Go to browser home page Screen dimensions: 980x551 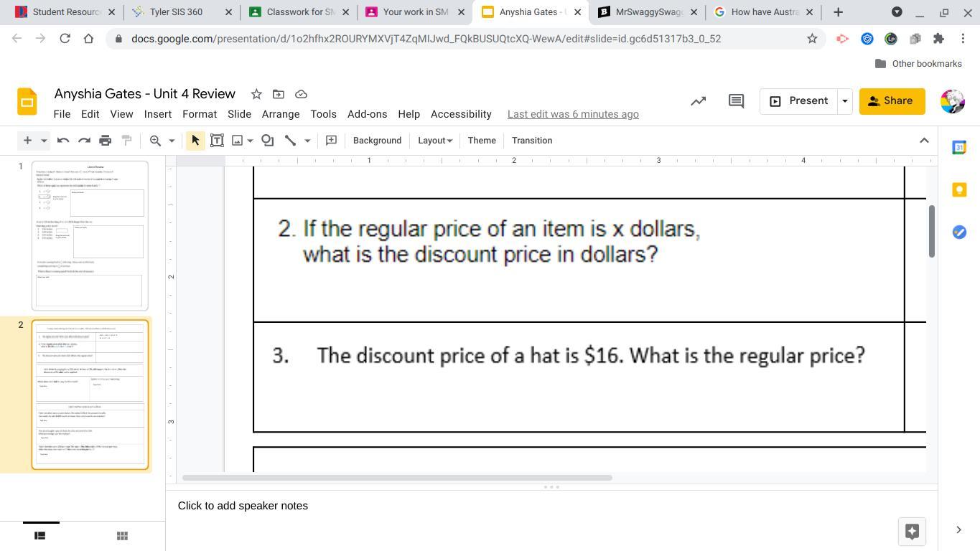click(88, 39)
